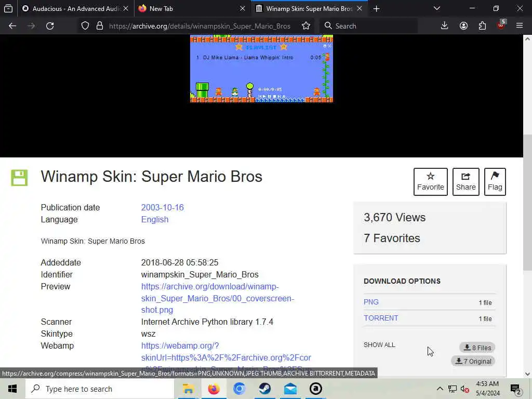Download the TORRENT file option
This screenshot has width=532, height=399.
pyautogui.click(x=381, y=318)
